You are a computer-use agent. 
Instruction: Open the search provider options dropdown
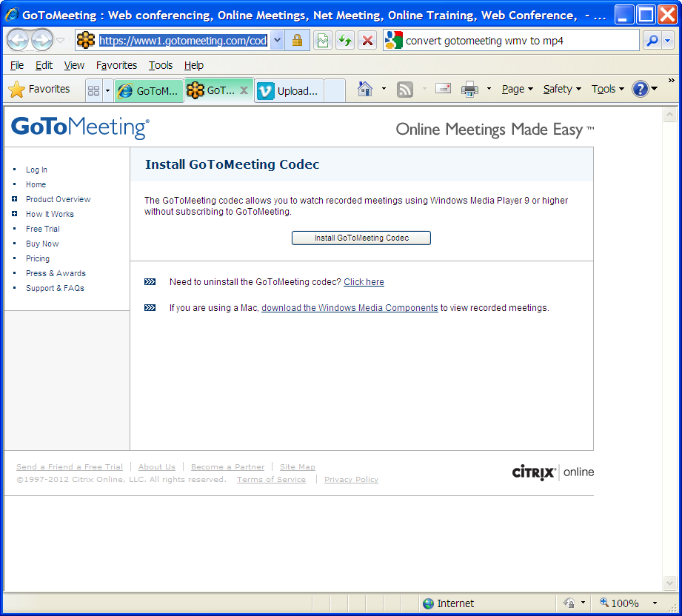(x=668, y=41)
